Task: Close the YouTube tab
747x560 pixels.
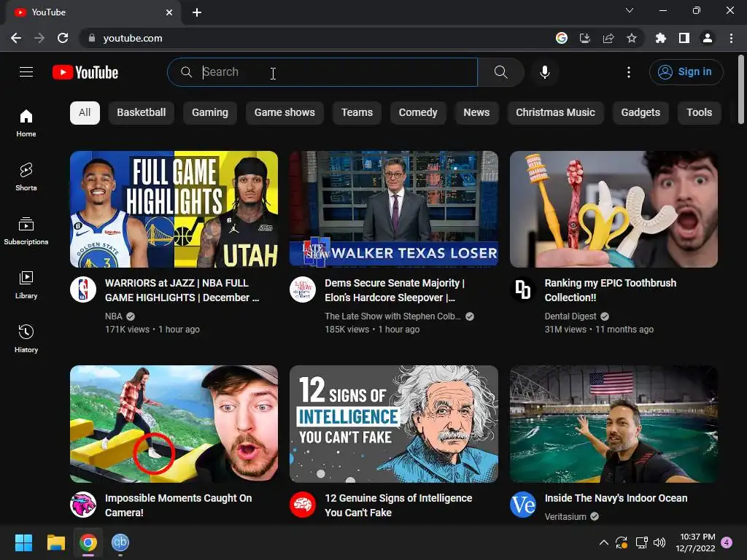Action: tap(169, 12)
